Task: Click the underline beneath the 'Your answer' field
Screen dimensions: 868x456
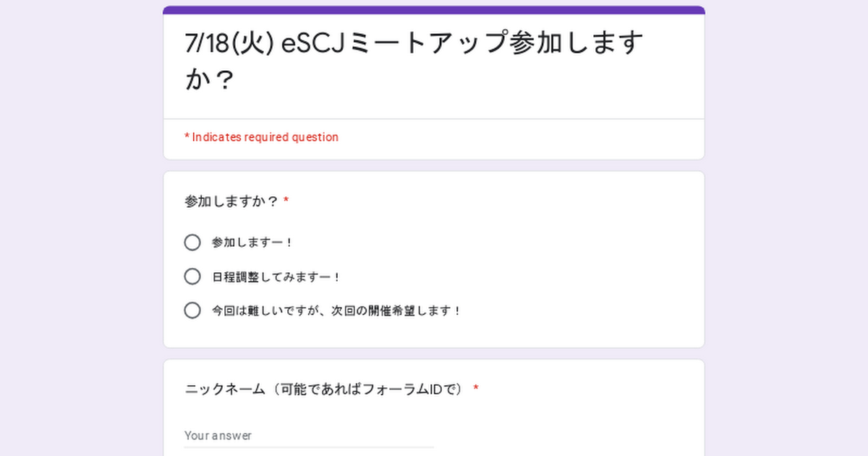Action: pos(309,447)
